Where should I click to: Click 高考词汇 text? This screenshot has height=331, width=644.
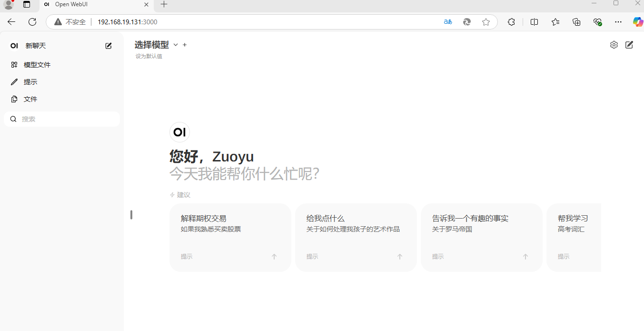(571, 229)
